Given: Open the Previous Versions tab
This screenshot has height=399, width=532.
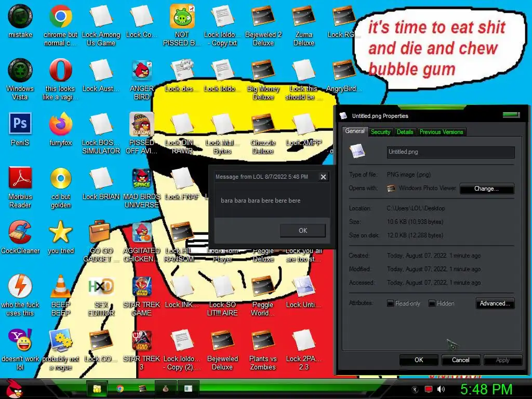Looking at the screenshot, I should 442,132.
